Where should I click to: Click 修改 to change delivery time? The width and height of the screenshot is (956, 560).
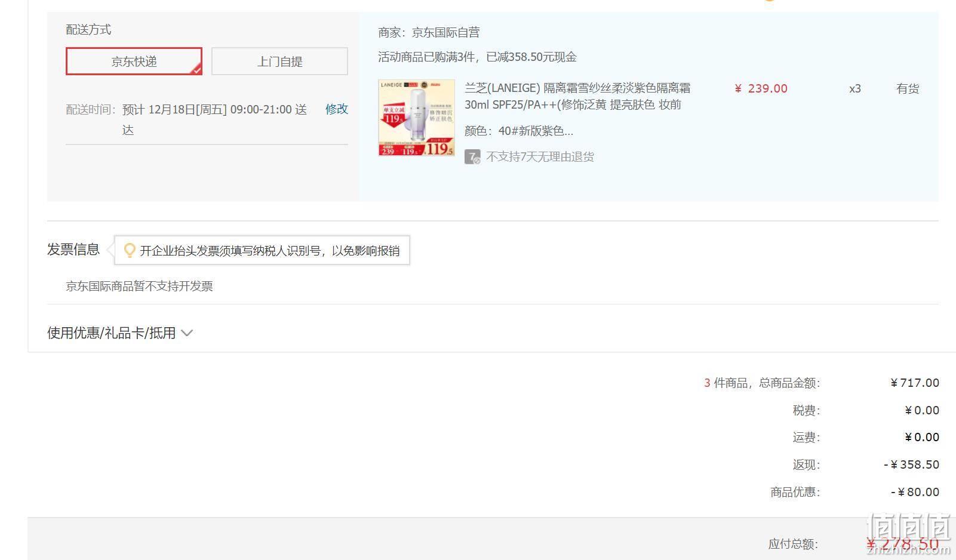click(x=337, y=109)
